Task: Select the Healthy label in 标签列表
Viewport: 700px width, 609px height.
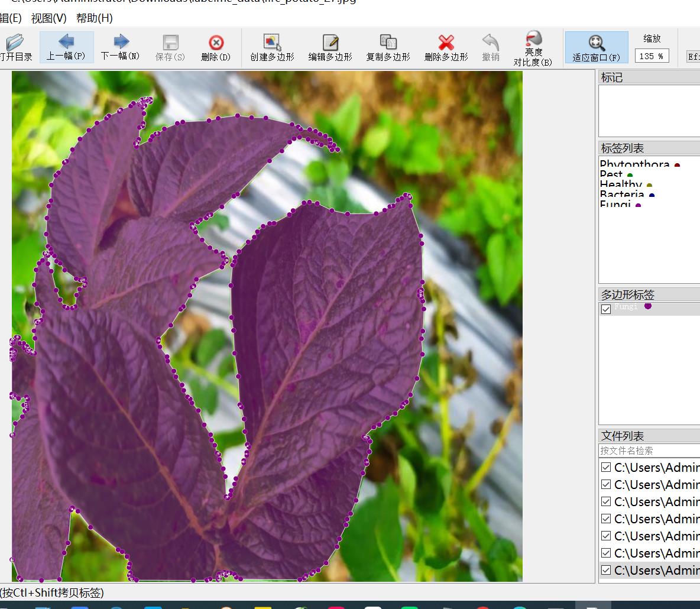Action: (620, 184)
